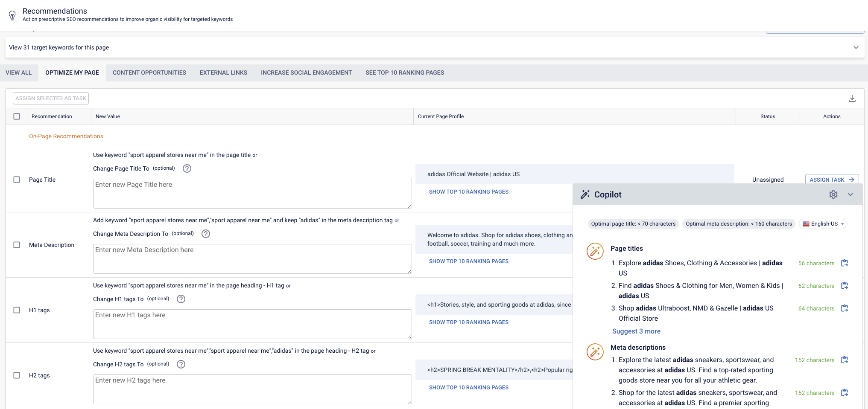Open the External Links tab
This screenshot has width=868, height=409.
click(223, 73)
